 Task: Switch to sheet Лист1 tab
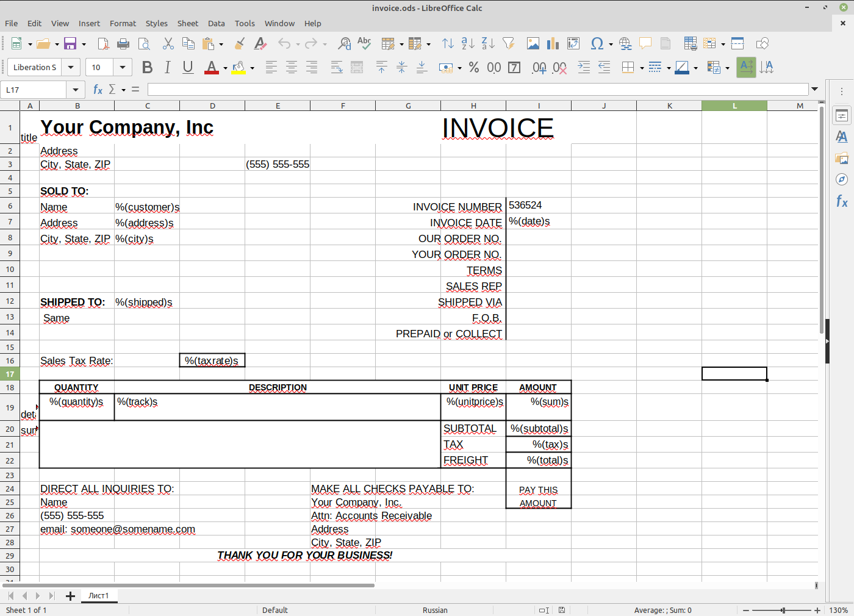click(99, 596)
